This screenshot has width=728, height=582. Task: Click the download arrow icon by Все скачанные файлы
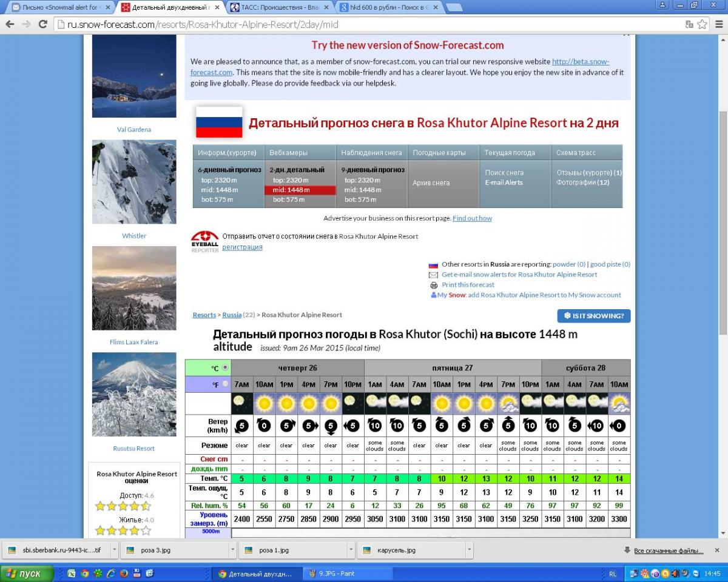(627, 550)
